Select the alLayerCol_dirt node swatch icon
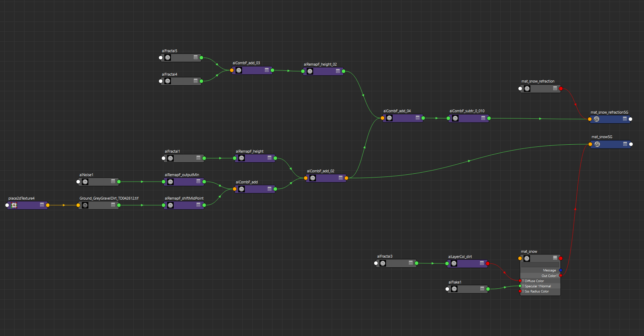 pos(454,263)
